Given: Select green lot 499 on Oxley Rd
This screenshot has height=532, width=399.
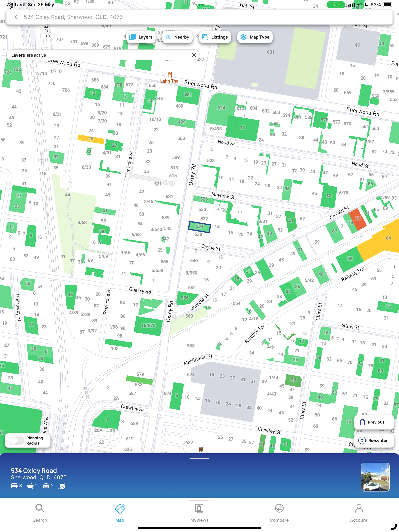Looking at the screenshot, I should click(182, 122).
